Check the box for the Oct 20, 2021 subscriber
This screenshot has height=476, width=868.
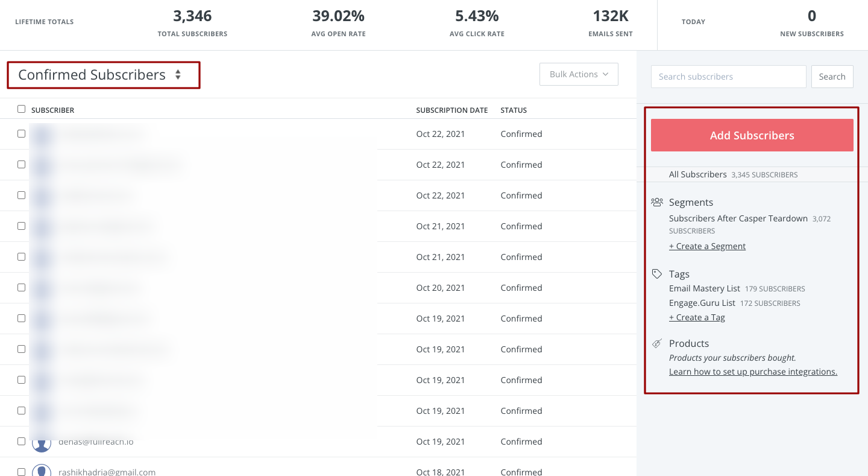22,288
